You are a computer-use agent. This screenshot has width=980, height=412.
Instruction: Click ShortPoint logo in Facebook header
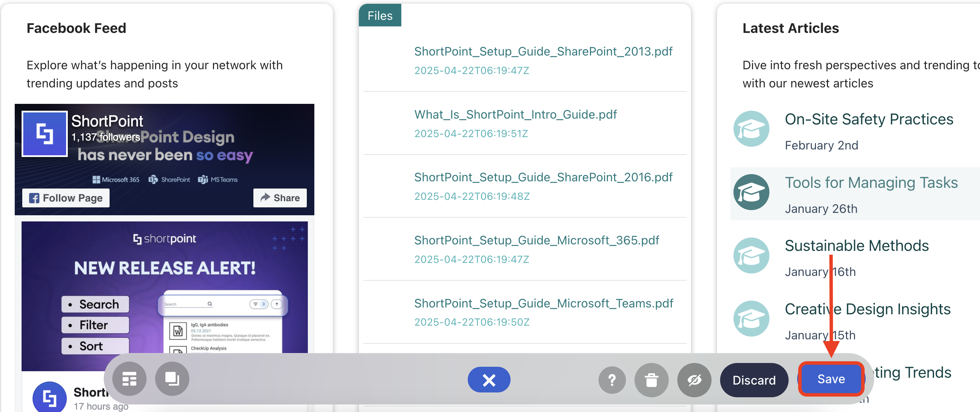click(45, 134)
